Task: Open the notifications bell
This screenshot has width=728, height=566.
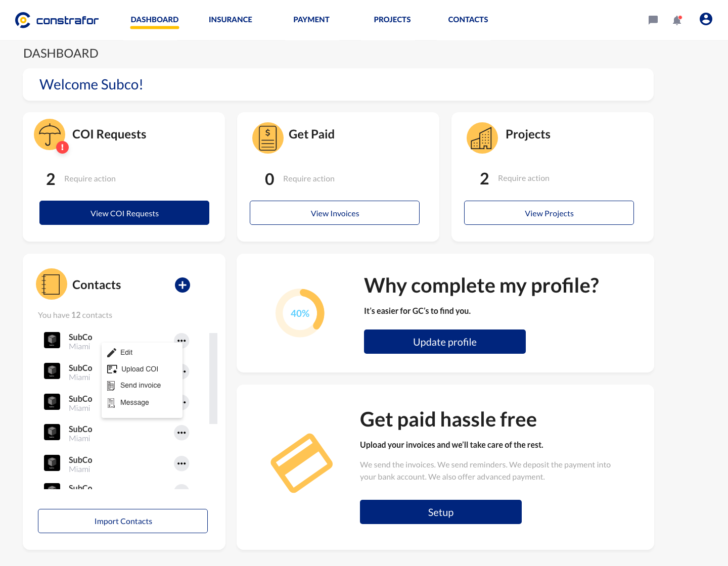Action: coord(677,20)
